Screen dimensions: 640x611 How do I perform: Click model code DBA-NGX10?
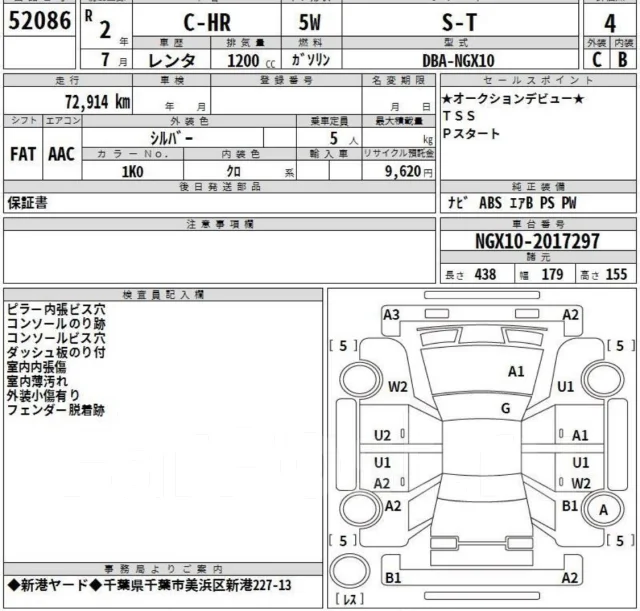(x=458, y=61)
